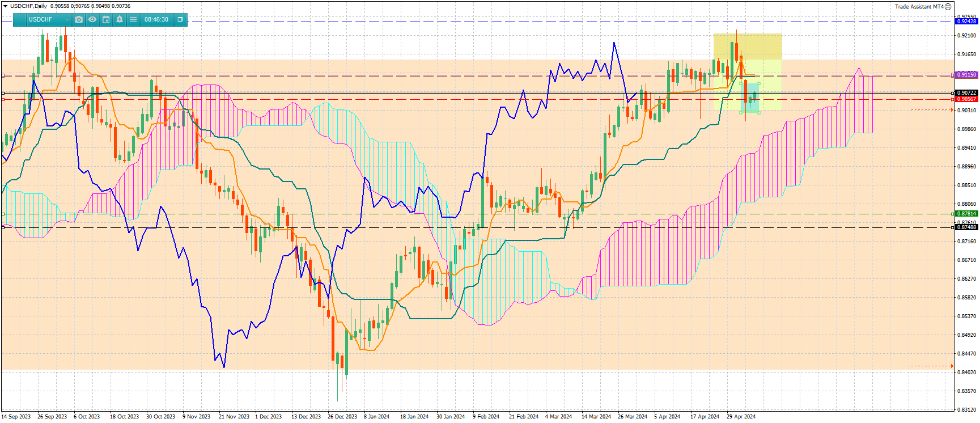Grab the blank handle left of the USDCHF dropdown
The image size is (980, 423).
(19, 20)
